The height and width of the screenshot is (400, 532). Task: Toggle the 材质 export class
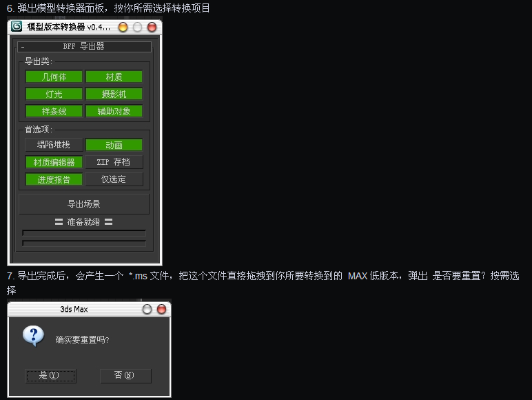point(114,77)
